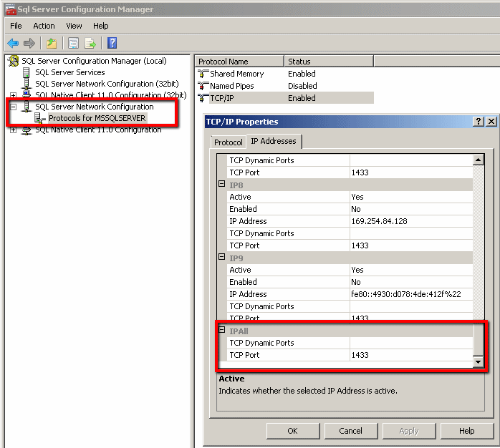Open the Action menu
Viewport: 500px width, 448px height.
pyautogui.click(x=44, y=26)
